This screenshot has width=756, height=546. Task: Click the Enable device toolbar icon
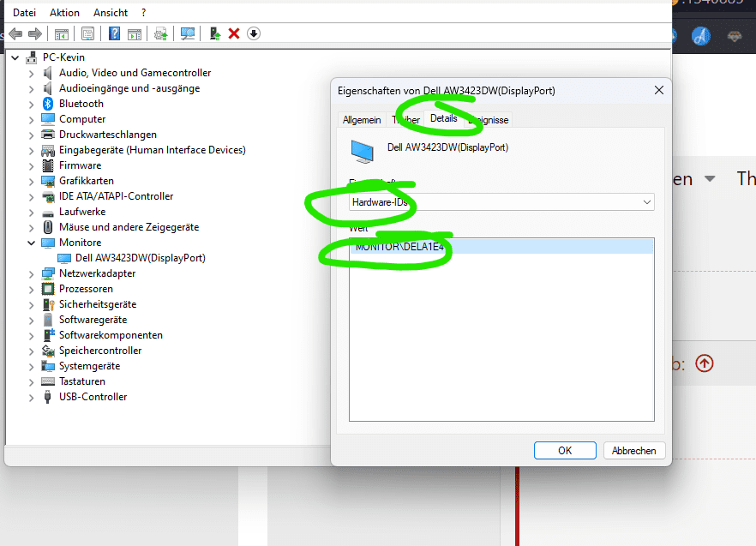coord(215,33)
